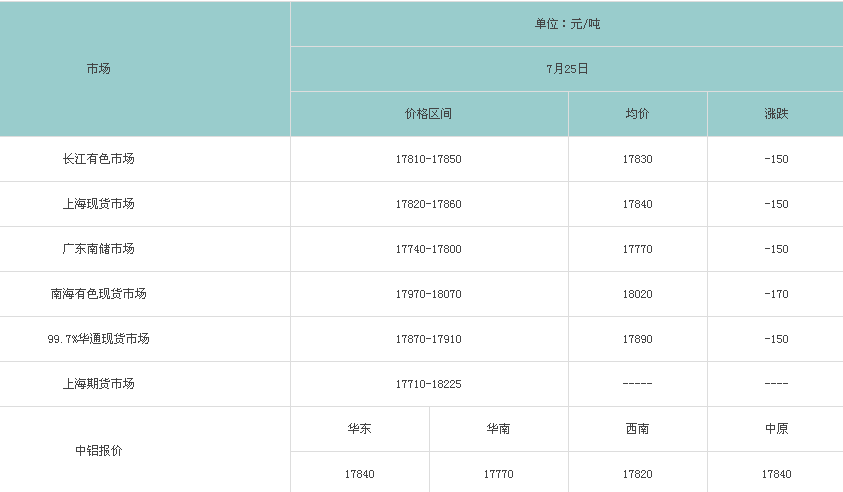Click the 广东南储市场 row label
The image size is (843, 492).
(x=98, y=249)
